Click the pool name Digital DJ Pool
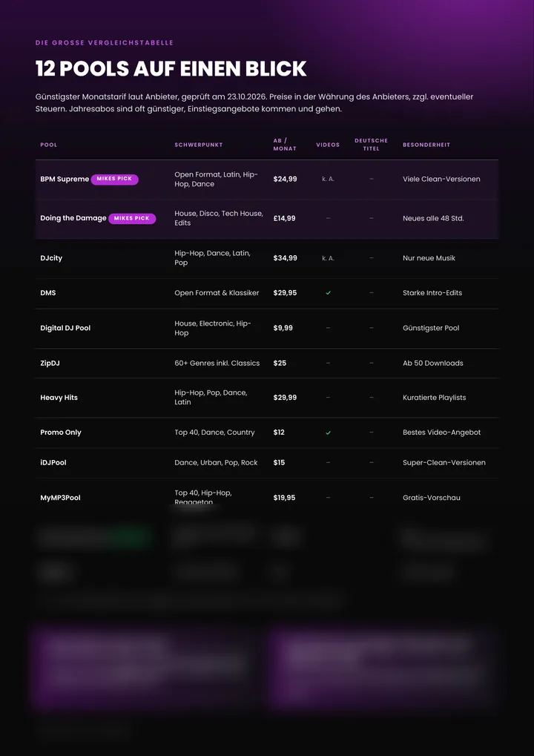This screenshot has width=534, height=756. click(65, 328)
